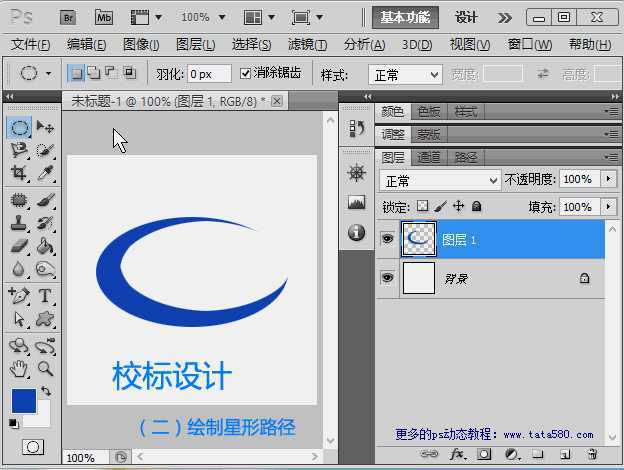Image resolution: width=624 pixels, height=470 pixels.
Task: Hide the 图层 1 layer
Action: [388, 240]
